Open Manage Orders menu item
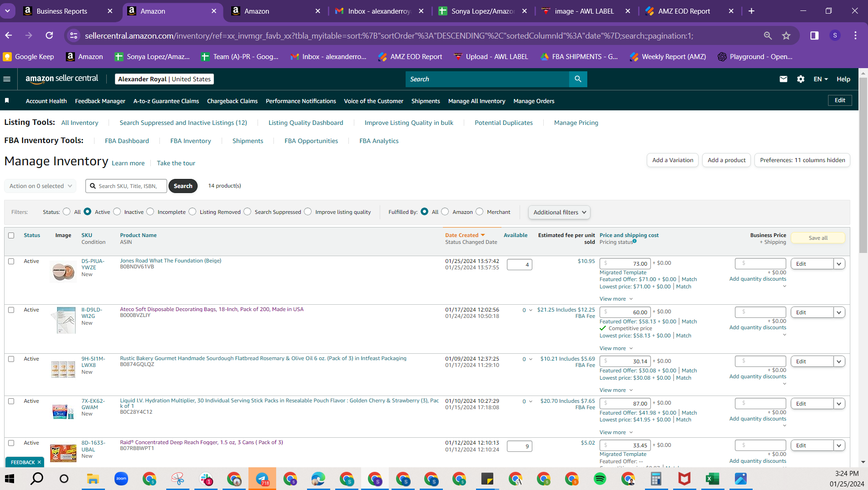 [x=534, y=101]
